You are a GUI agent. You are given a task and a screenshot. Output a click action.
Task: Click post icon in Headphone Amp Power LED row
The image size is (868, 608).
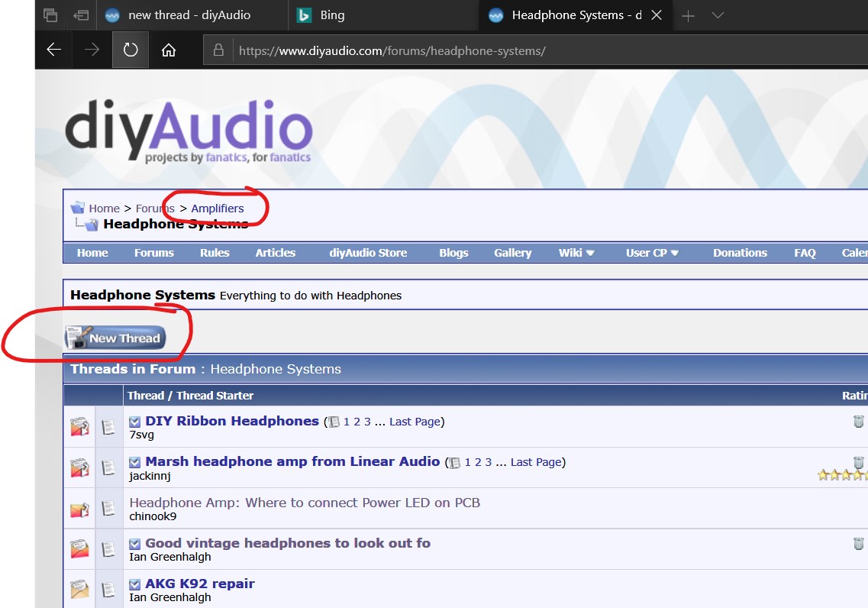[108, 509]
